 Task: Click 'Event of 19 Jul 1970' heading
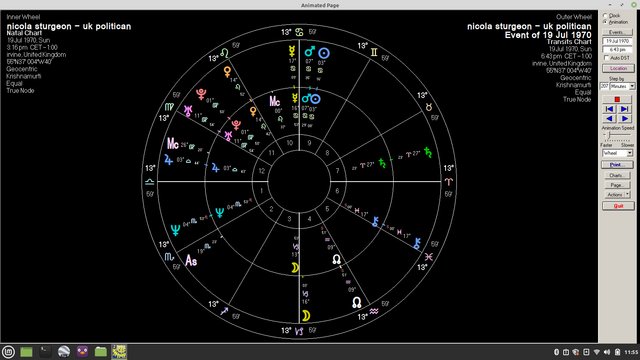coord(548,35)
